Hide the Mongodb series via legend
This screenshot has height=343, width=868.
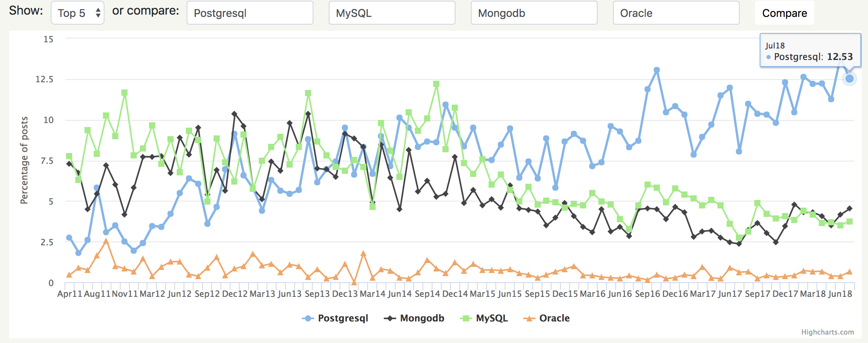coord(422,318)
